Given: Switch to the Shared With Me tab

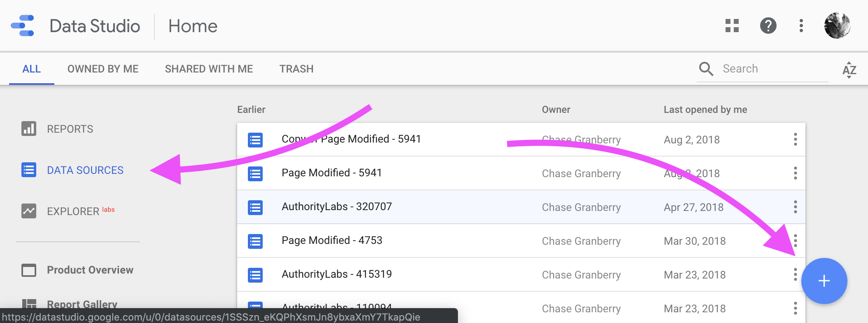Looking at the screenshot, I should pos(209,69).
